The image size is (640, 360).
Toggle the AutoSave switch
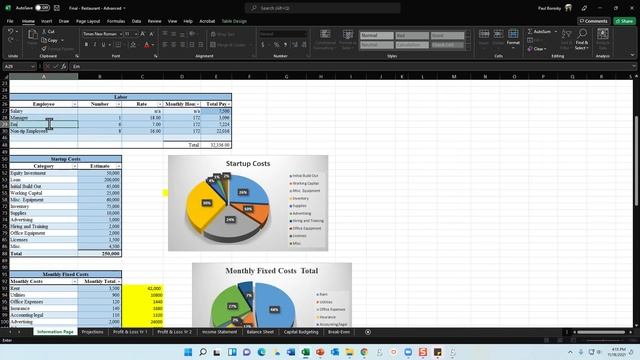pyautogui.click(x=42, y=8)
